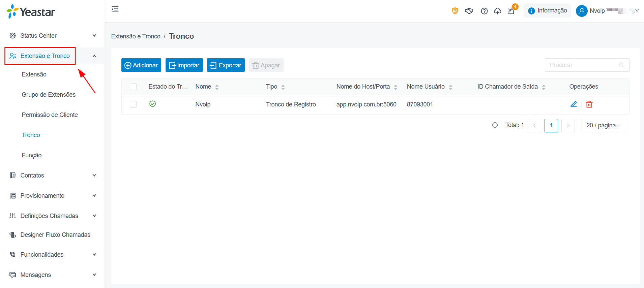Click the Adicionar button

coord(141,65)
